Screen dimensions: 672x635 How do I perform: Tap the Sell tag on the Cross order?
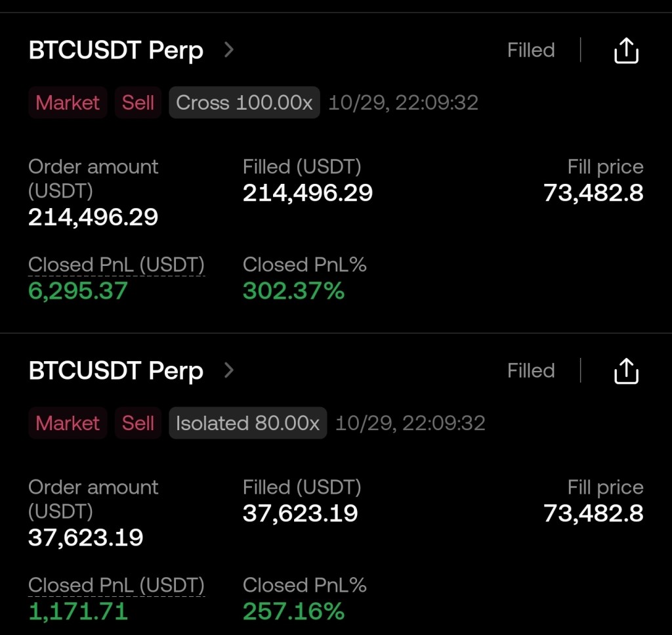coord(138,102)
